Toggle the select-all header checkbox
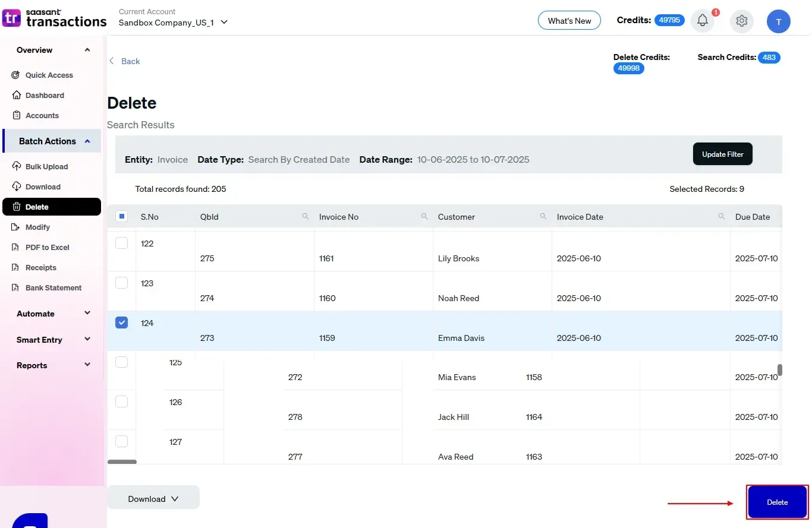 (121, 217)
